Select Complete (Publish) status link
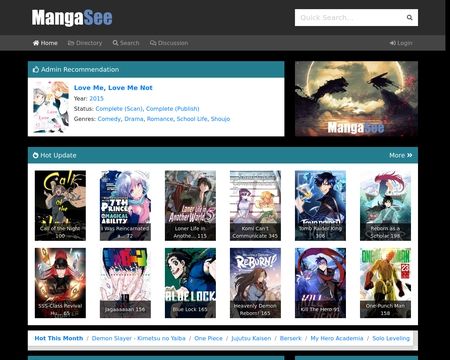 coord(173,109)
